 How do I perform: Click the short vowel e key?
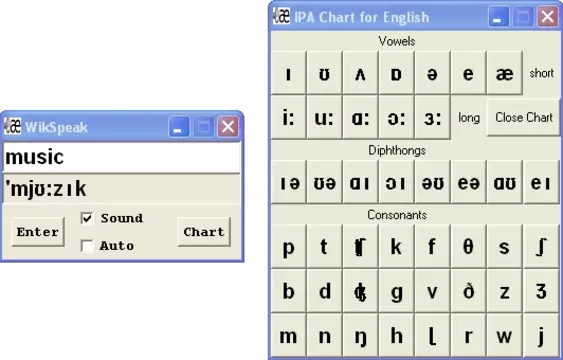[468, 73]
